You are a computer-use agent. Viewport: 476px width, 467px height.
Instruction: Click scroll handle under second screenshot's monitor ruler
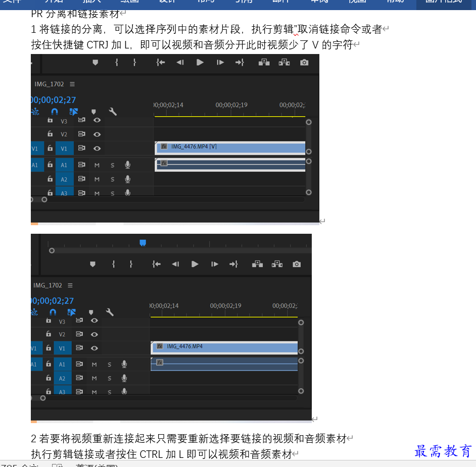point(52,251)
